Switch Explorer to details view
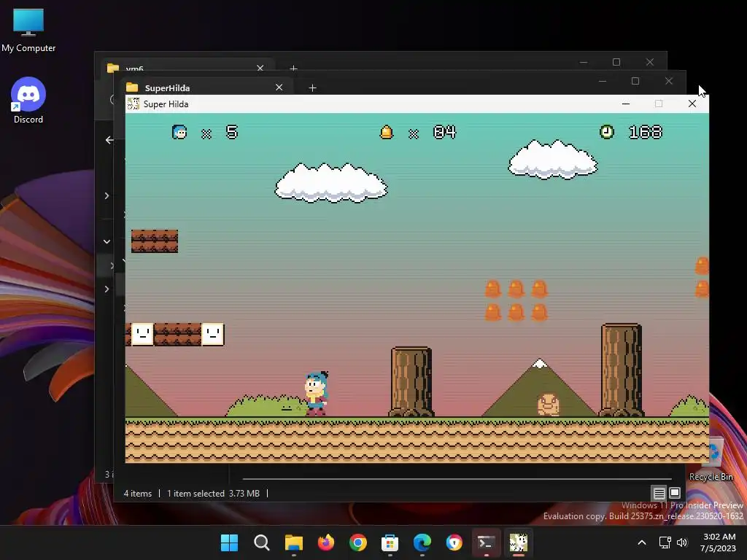Image resolution: width=747 pixels, height=560 pixels. (x=659, y=493)
